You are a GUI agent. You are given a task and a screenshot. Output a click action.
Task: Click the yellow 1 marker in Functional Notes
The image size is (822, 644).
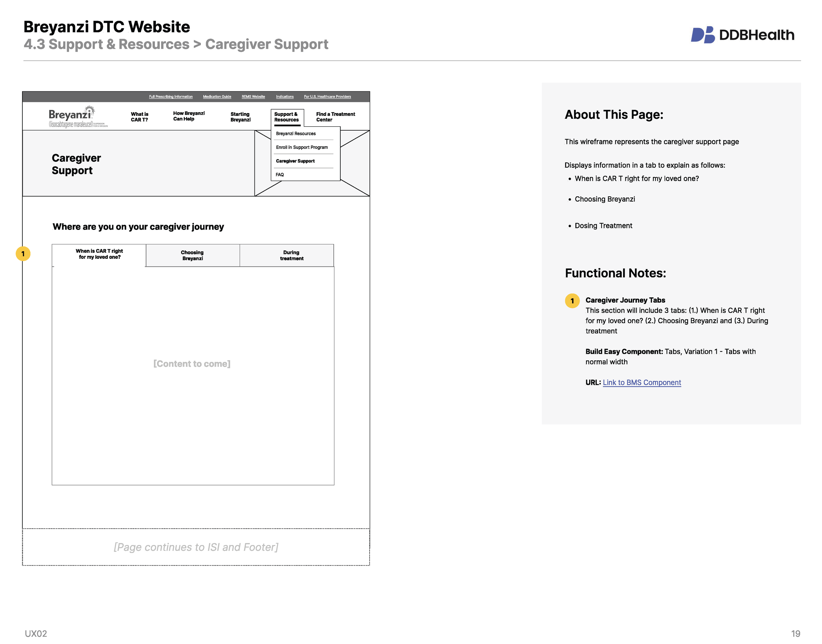[x=572, y=301]
